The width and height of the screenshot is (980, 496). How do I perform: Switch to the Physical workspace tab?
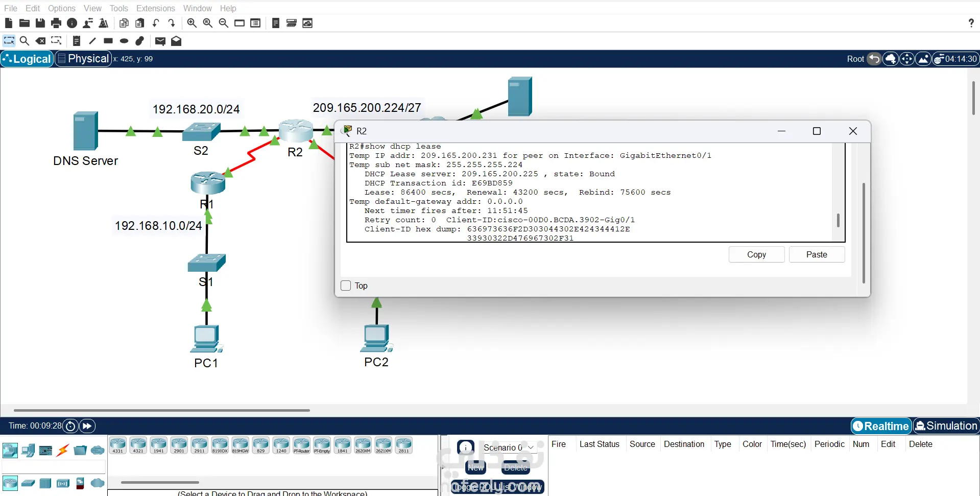coord(83,59)
